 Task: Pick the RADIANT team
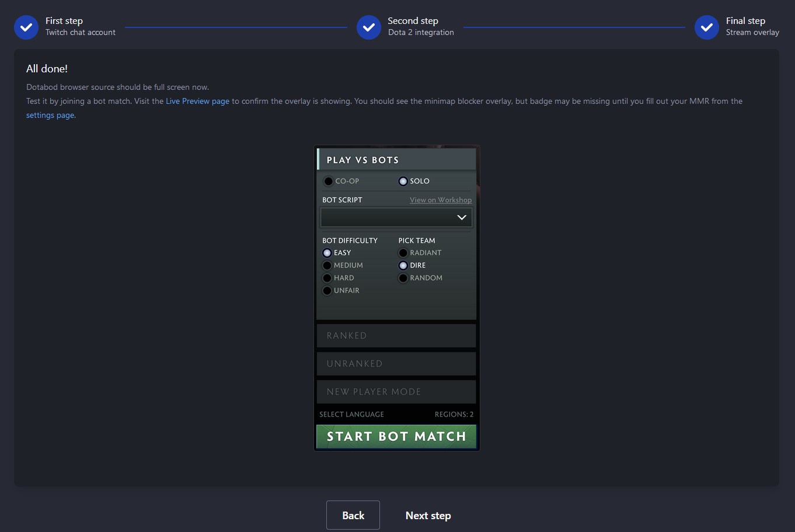[x=403, y=253]
